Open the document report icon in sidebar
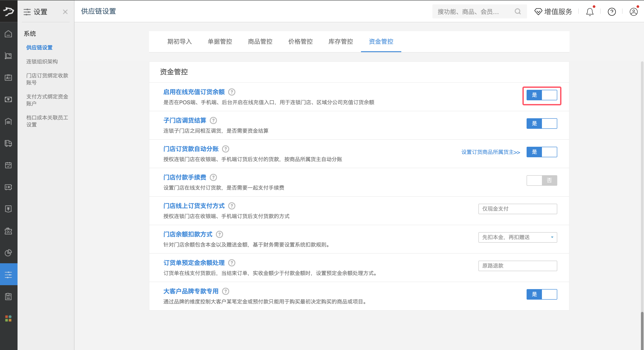The width and height of the screenshot is (644, 350). [x=9, y=297]
